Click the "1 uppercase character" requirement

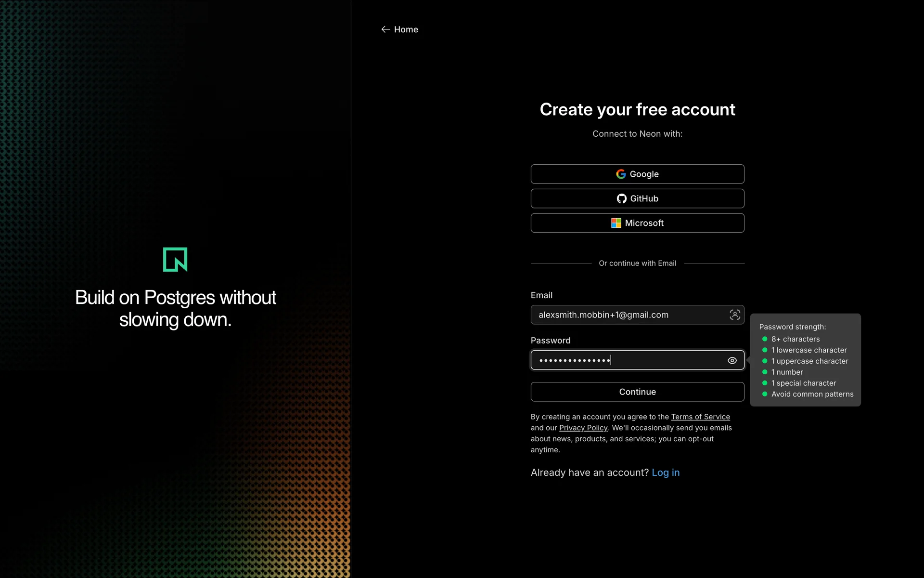809,361
